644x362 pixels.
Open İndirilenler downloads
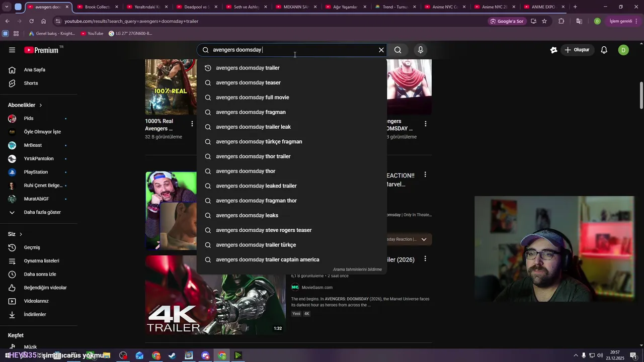38,314
